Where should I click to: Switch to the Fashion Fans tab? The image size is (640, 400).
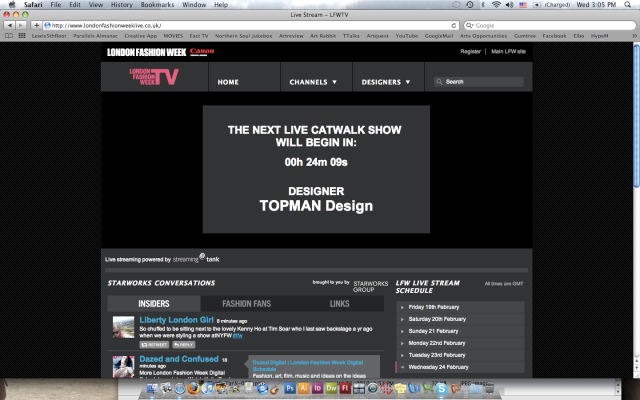(x=246, y=303)
